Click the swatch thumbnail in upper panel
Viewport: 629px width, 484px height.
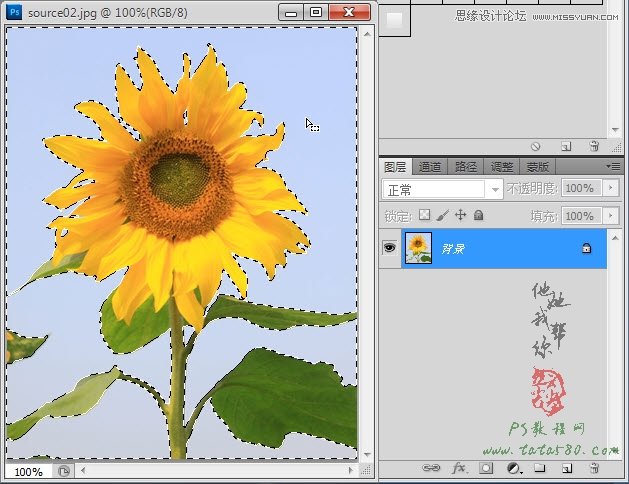click(x=395, y=19)
